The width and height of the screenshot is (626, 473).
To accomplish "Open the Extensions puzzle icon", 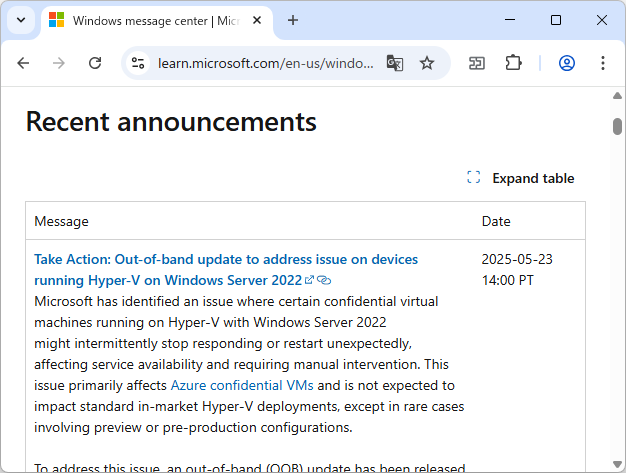I will coord(513,63).
